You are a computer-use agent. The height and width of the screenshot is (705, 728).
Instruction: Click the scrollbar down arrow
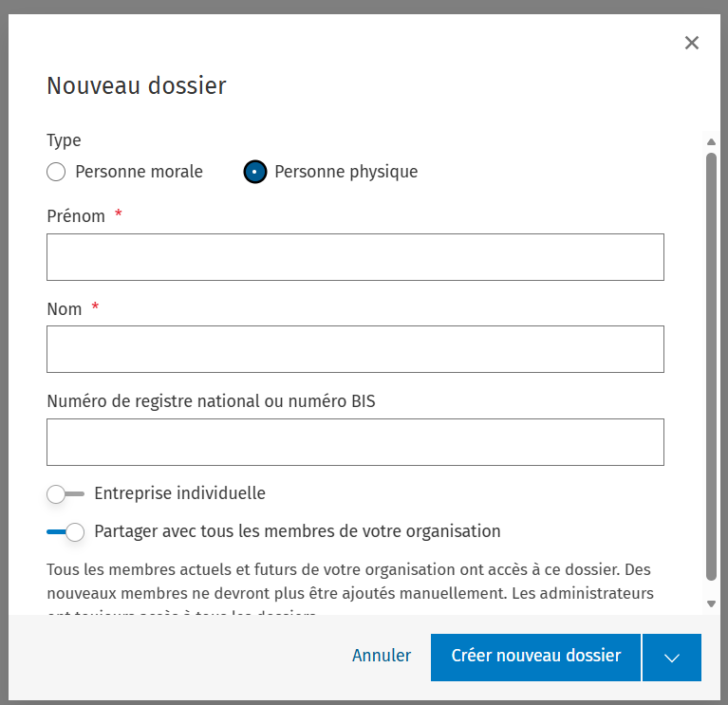coord(711,603)
